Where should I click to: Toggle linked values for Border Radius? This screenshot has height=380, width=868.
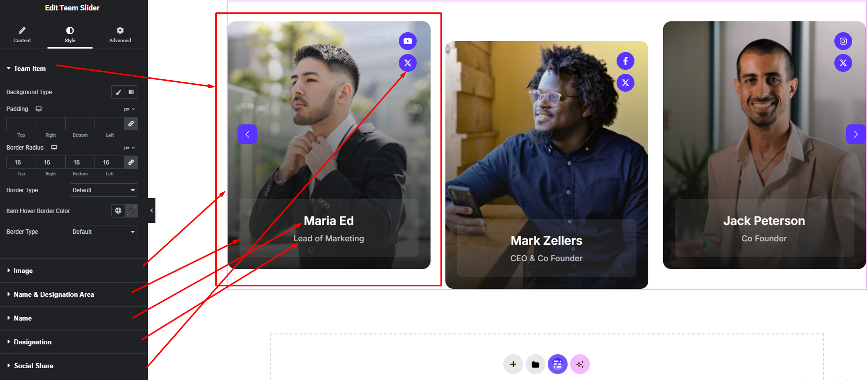[131, 162]
